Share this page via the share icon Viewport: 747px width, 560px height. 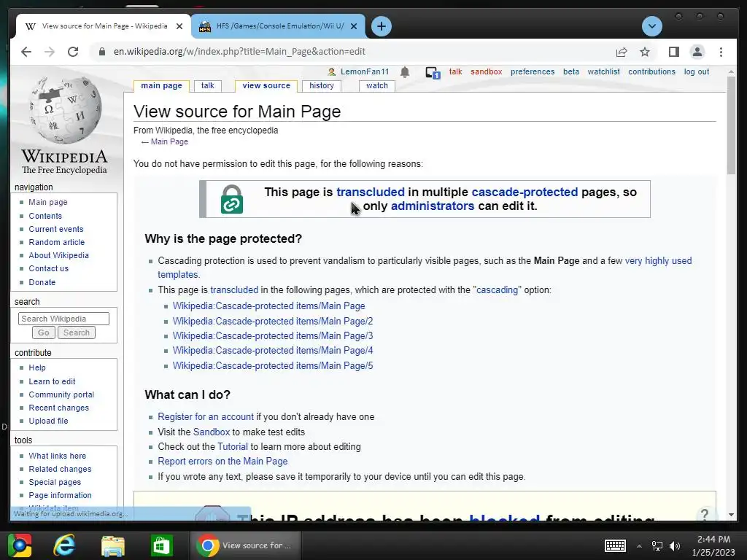[x=622, y=52]
